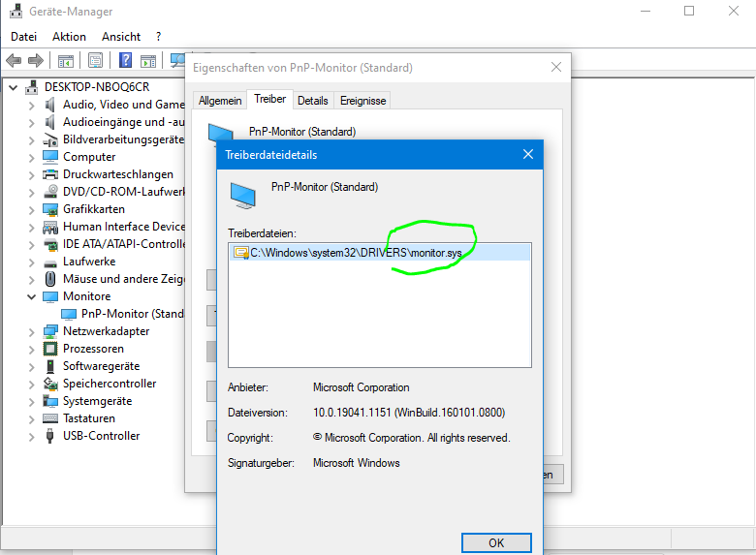Switch to the Ereignisse tab
Viewport: 756px width, 555px height.
pyautogui.click(x=363, y=101)
